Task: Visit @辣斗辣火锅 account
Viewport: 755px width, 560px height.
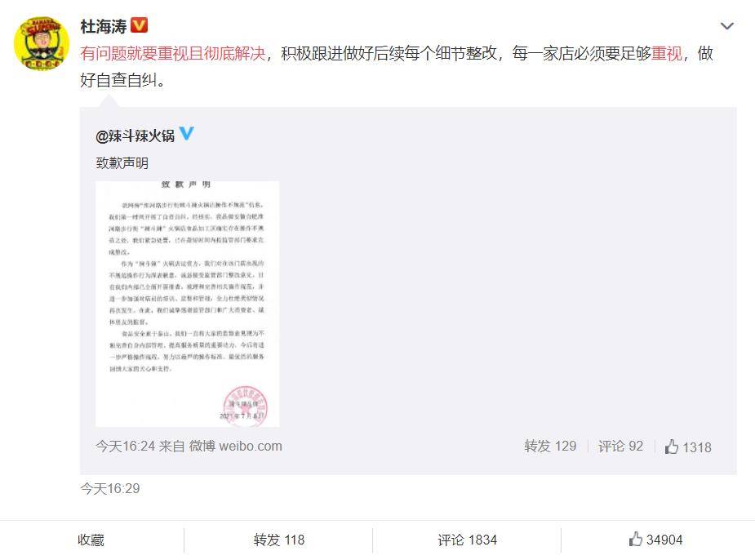Action: tap(135, 136)
